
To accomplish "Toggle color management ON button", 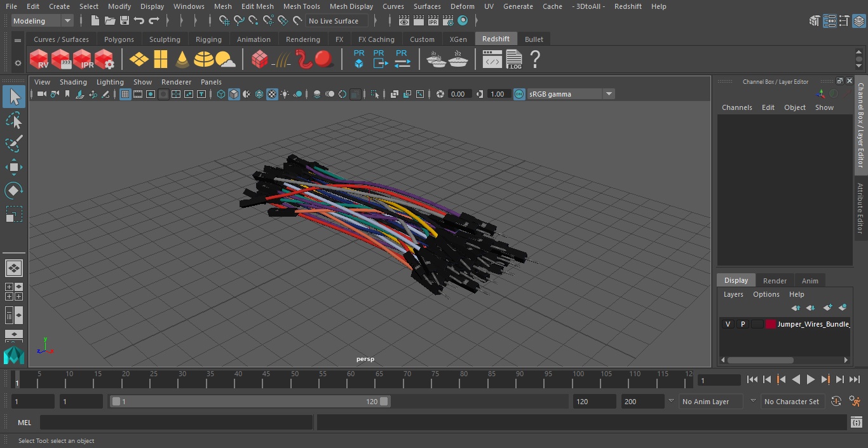I will point(519,94).
